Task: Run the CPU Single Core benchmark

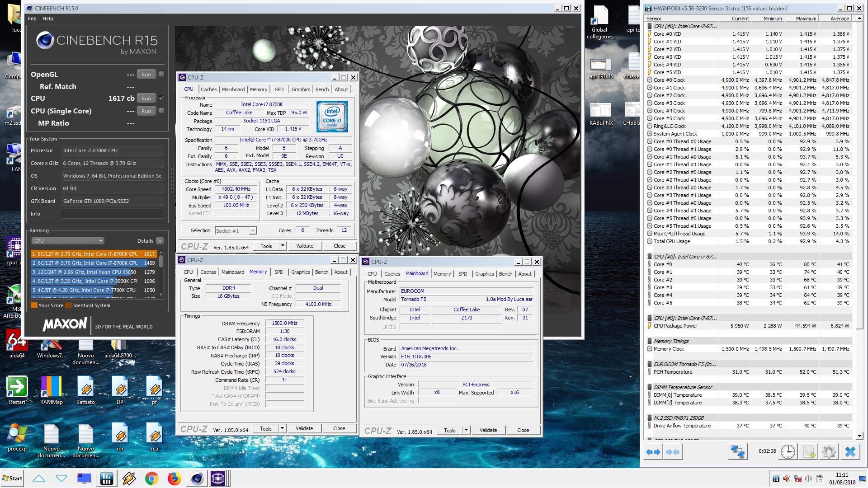Action: (x=146, y=111)
